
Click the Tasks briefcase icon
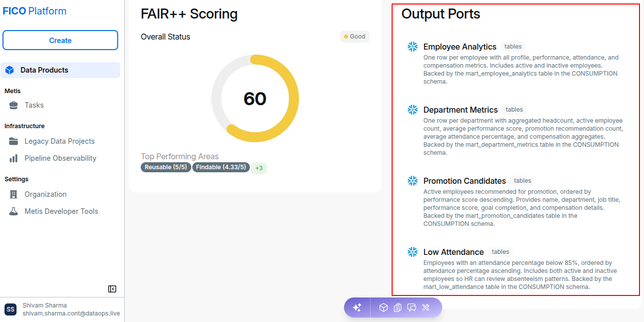pos(14,105)
